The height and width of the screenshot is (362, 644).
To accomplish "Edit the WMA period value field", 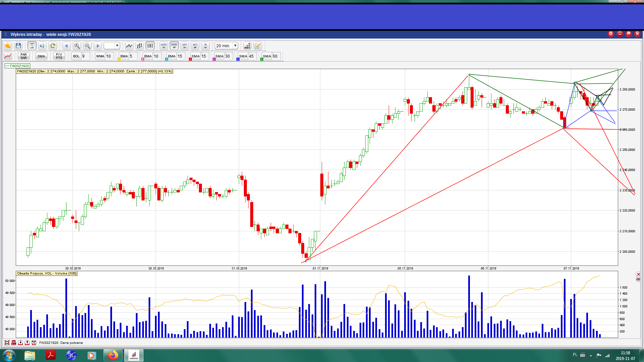I will click(109, 56).
